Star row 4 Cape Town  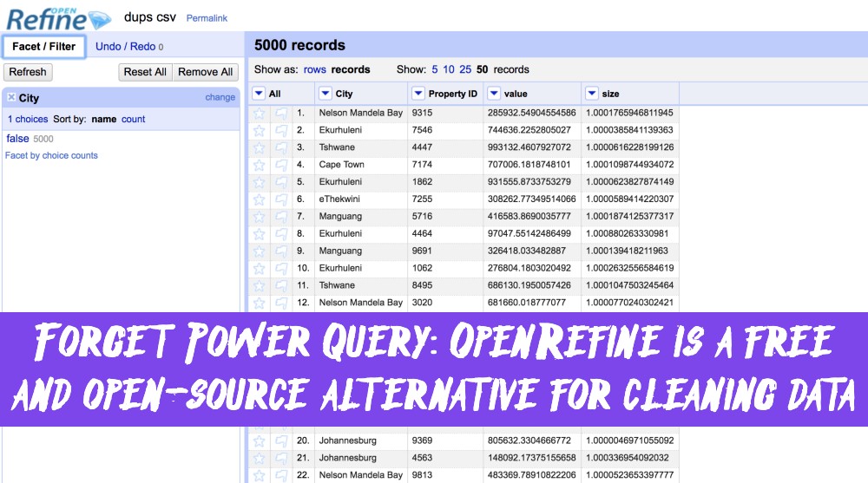(259, 165)
